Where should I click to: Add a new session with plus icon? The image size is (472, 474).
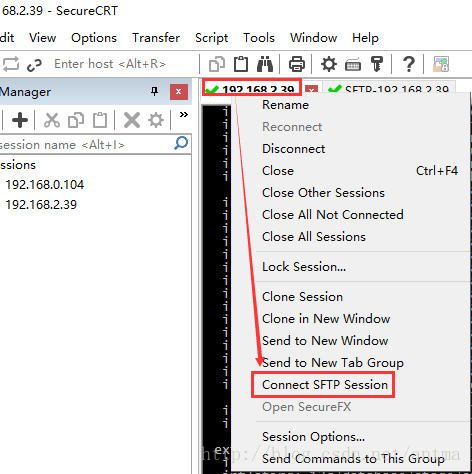point(20,120)
